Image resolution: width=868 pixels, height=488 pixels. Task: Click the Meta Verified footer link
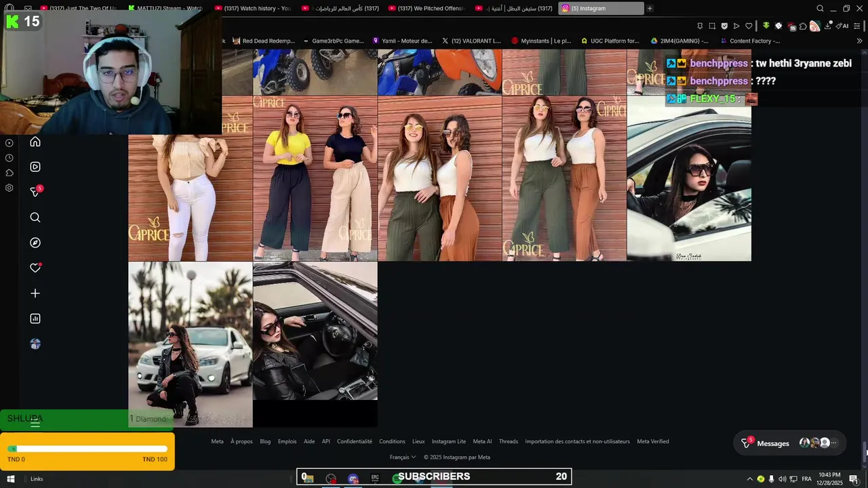pos(653,441)
